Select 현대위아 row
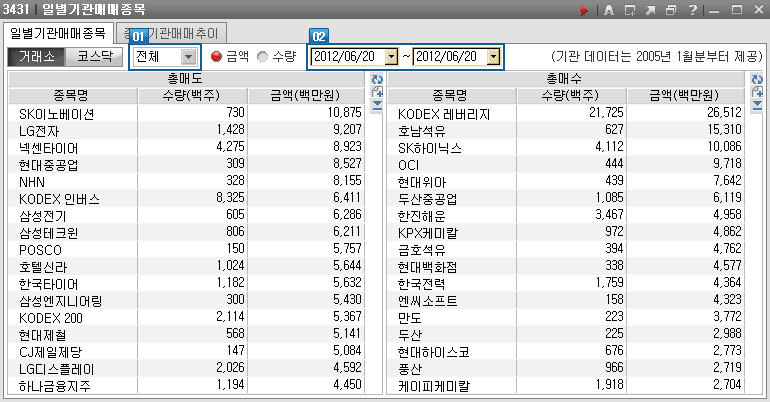The height and width of the screenshot is (402, 770). pos(566,182)
